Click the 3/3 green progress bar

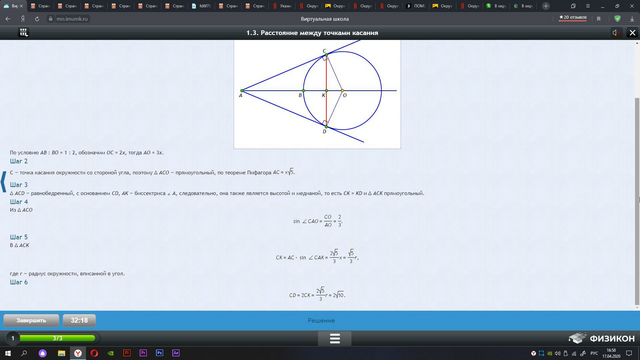(57, 338)
